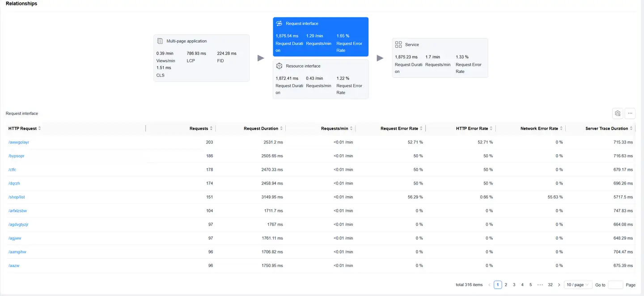Screen dimensions: 644x296
Task: Click the Resource interface cube icon
Action: 279,66
